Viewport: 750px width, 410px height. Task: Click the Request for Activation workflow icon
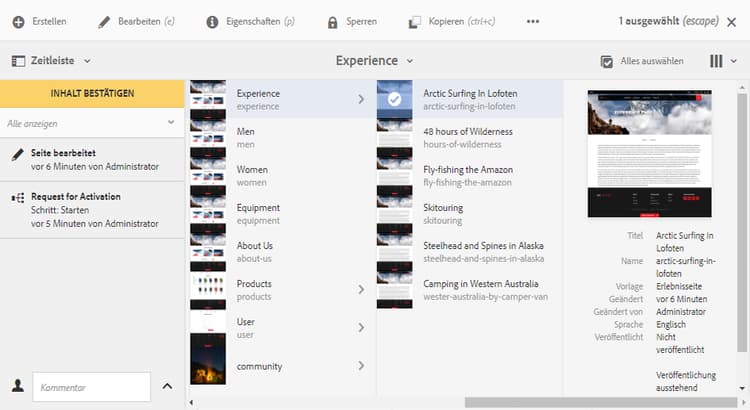18,198
